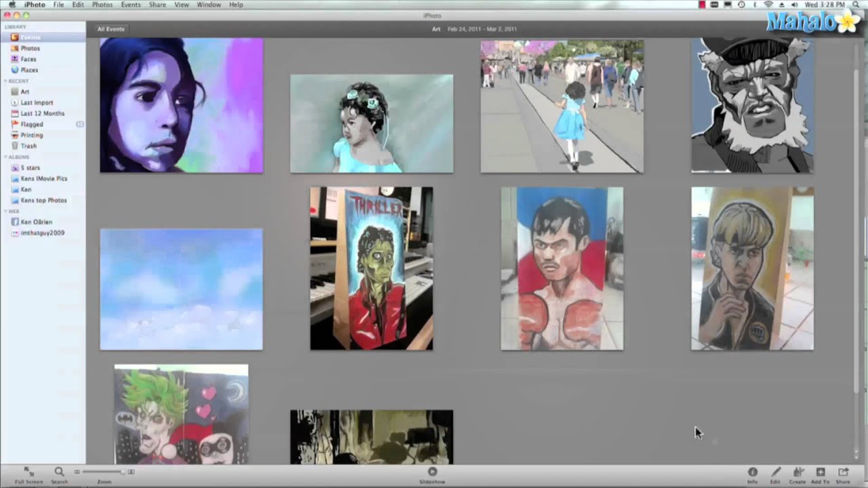Open the Events menu in menu bar

click(130, 5)
